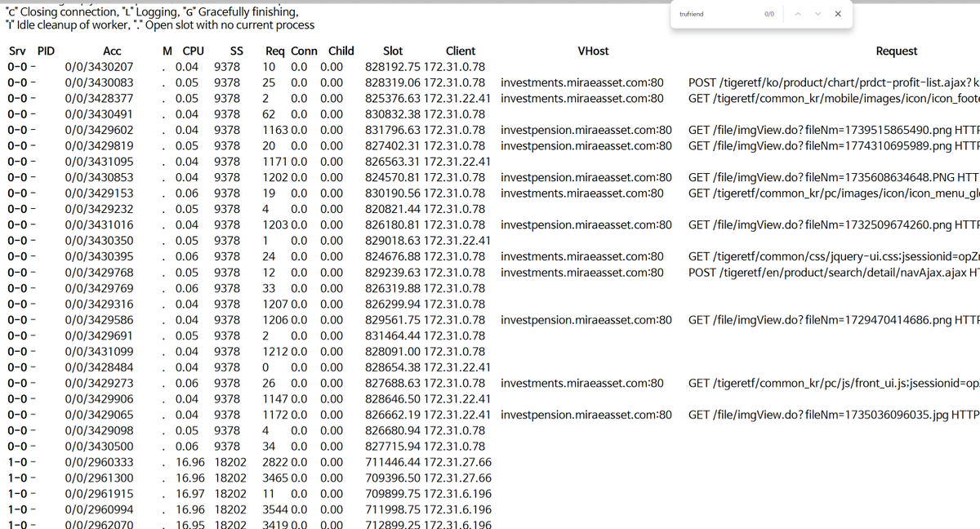The image size is (980, 529).
Task: Click the slot value 826319.88
Action: pyautogui.click(x=392, y=288)
